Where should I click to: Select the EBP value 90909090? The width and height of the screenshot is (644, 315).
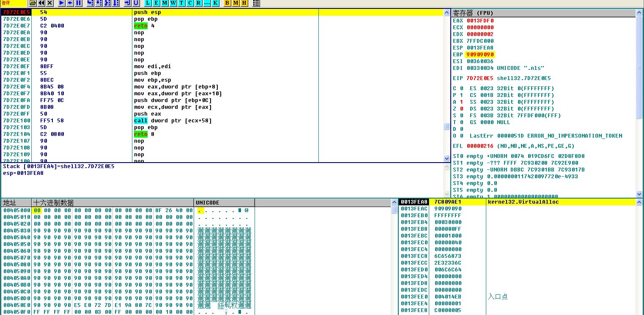pos(480,55)
